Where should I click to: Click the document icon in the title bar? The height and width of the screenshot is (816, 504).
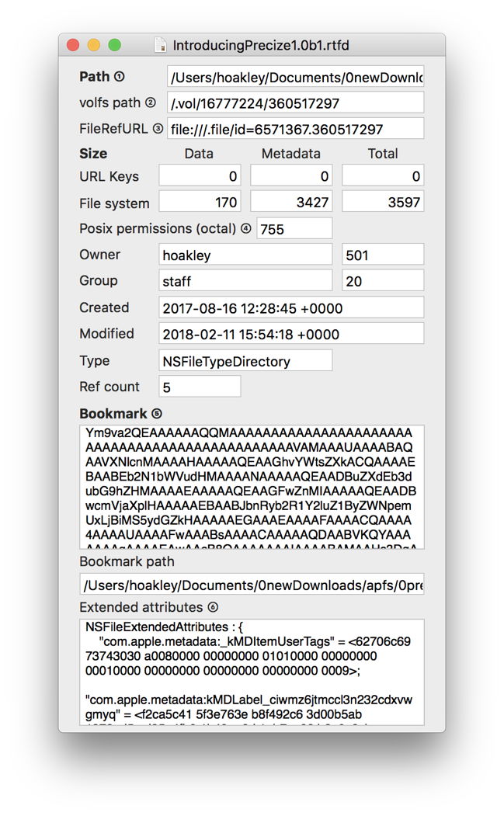(x=160, y=46)
